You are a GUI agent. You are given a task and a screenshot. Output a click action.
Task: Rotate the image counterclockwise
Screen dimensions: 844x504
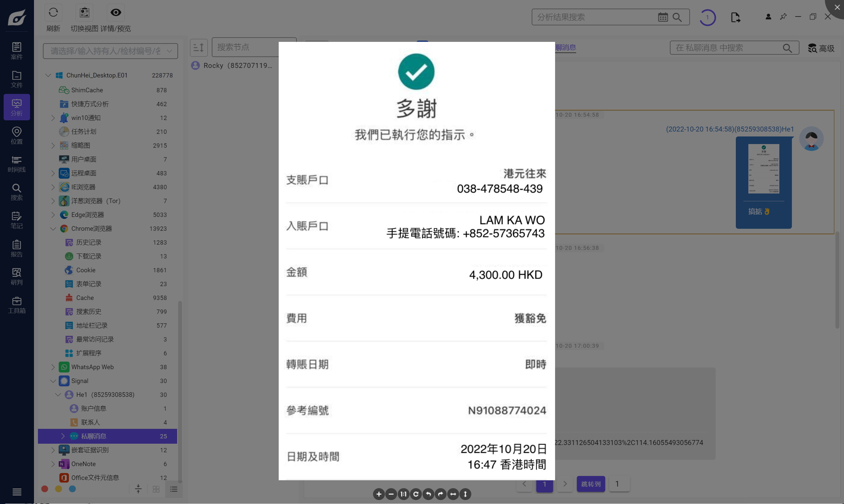(x=428, y=494)
